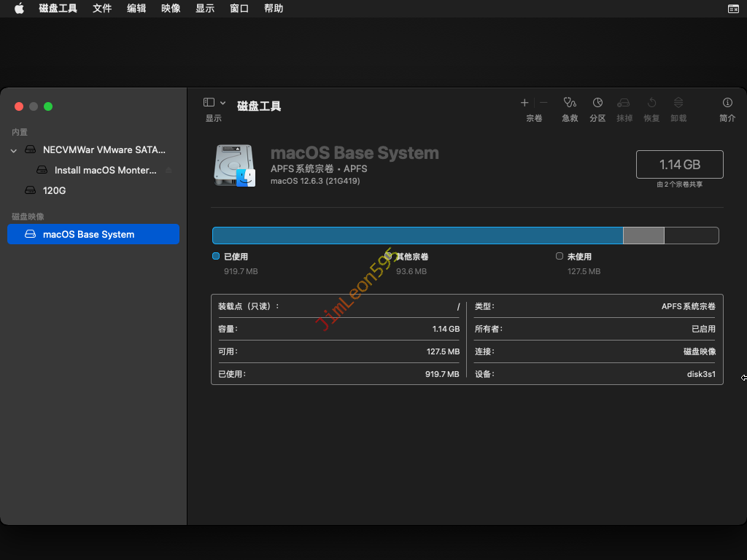Click the 1.14 GB capacity box
747x560 pixels.
tap(679, 165)
